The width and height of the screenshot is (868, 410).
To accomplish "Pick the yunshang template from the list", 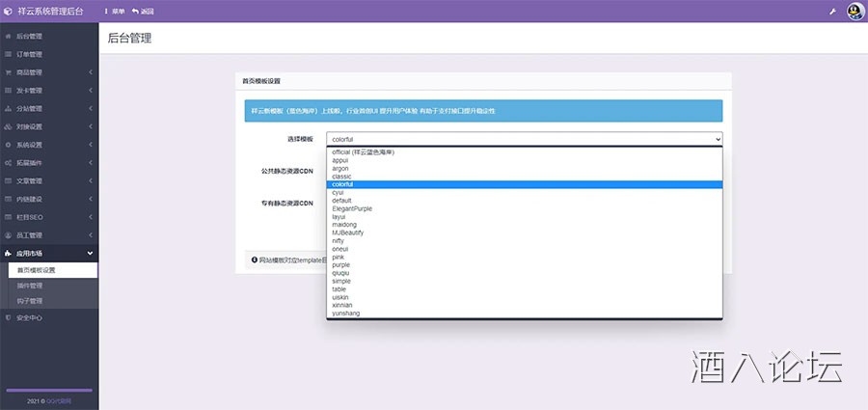I will (344, 313).
